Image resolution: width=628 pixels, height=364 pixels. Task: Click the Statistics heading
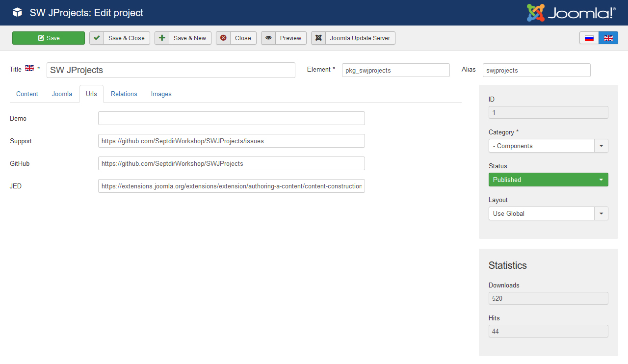tap(508, 265)
